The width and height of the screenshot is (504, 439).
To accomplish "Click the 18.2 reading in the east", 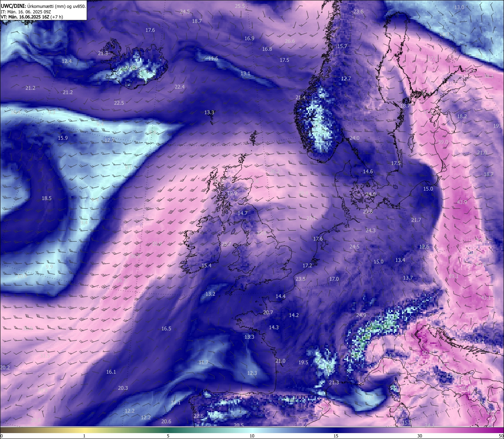I will click(x=462, y=116).
